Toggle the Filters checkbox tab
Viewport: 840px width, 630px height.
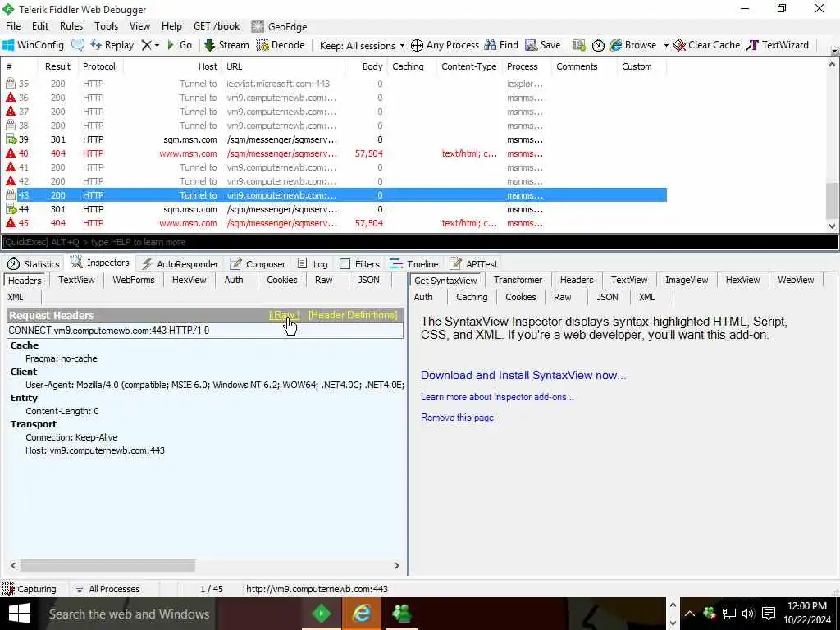359,263
